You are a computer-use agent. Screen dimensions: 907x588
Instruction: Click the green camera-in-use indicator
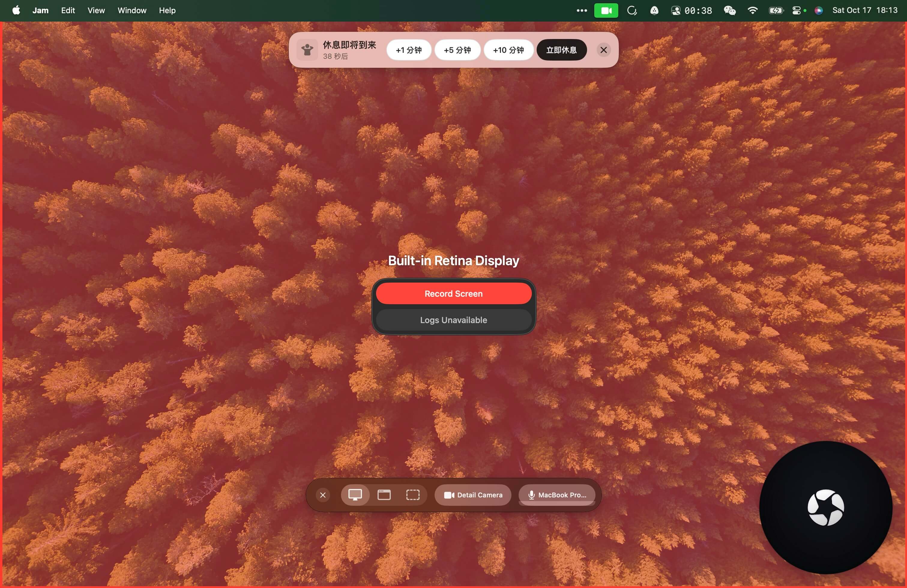tap(606, 11)
